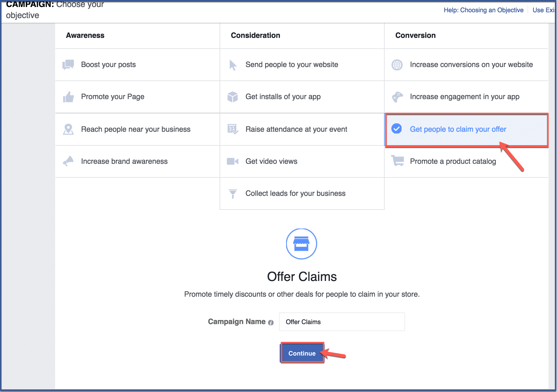This screenshot has width=557, height=392.
Task: Select Get people to claim your offer
Action: coord(466,129)
